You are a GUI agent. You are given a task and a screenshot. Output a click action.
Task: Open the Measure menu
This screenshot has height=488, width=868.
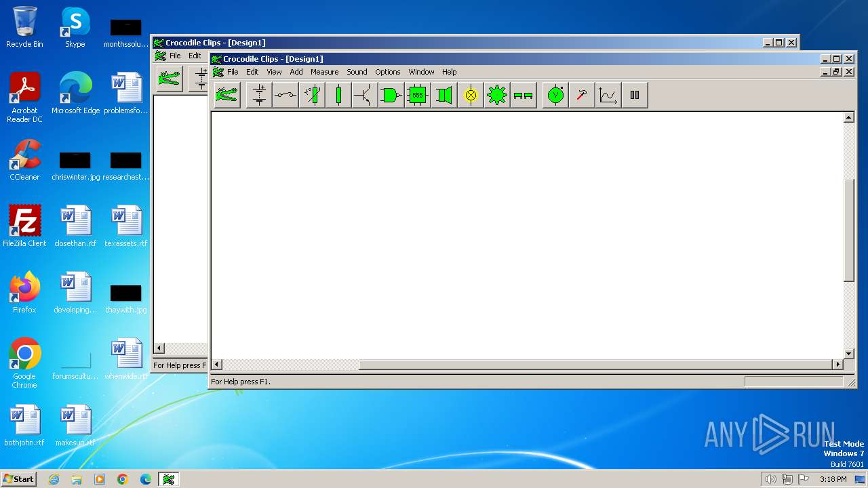click(x=324, y=72)
